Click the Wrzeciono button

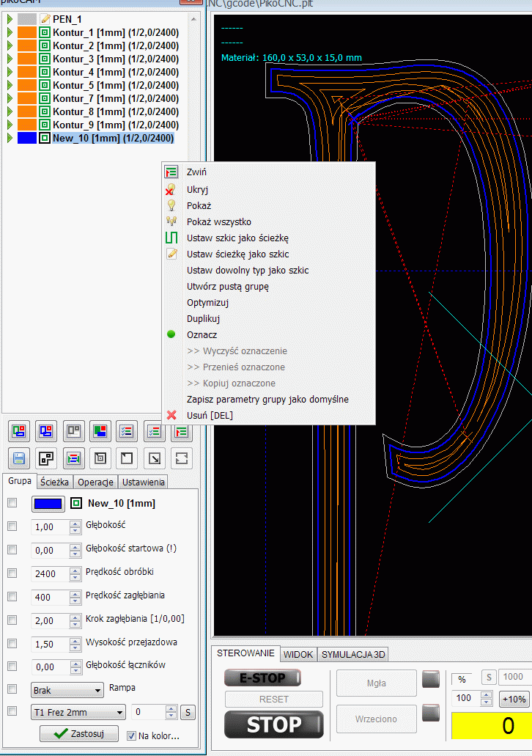click(x=377, y=719)
